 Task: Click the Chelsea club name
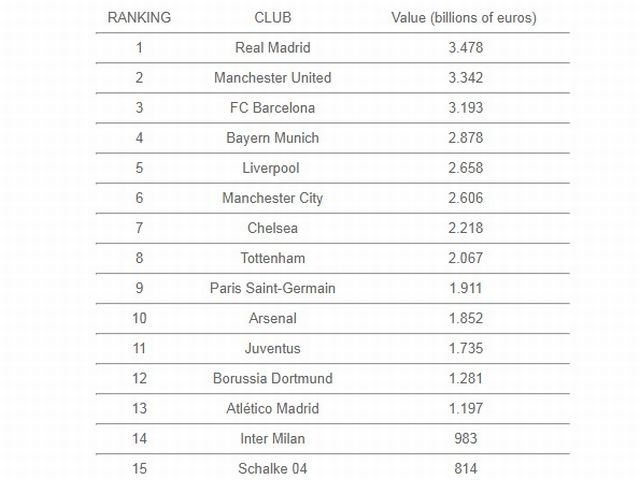273,228
